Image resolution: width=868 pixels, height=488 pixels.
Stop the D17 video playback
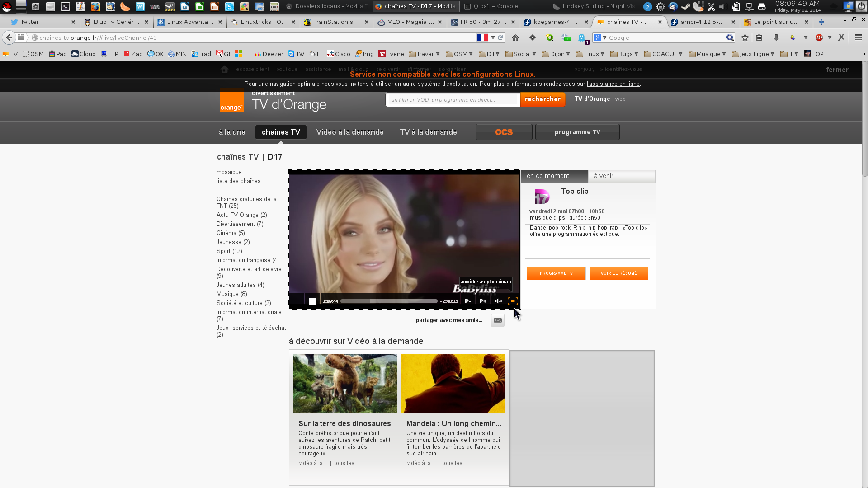click(x=312, y=301)
